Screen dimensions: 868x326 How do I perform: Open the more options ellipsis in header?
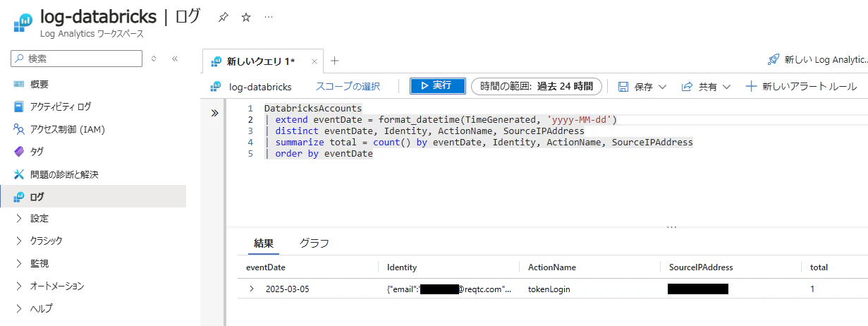(269, 17)
